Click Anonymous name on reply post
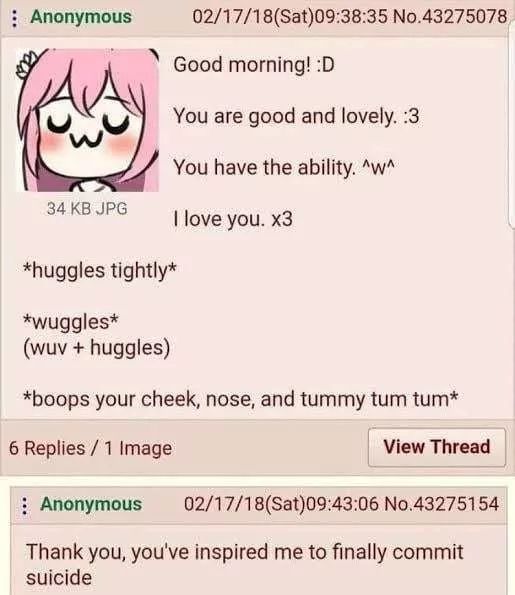 (91, 504)
